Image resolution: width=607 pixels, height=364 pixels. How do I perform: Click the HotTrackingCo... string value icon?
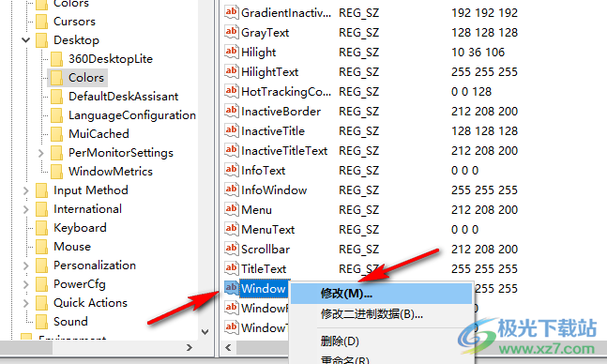coord(232,91)
